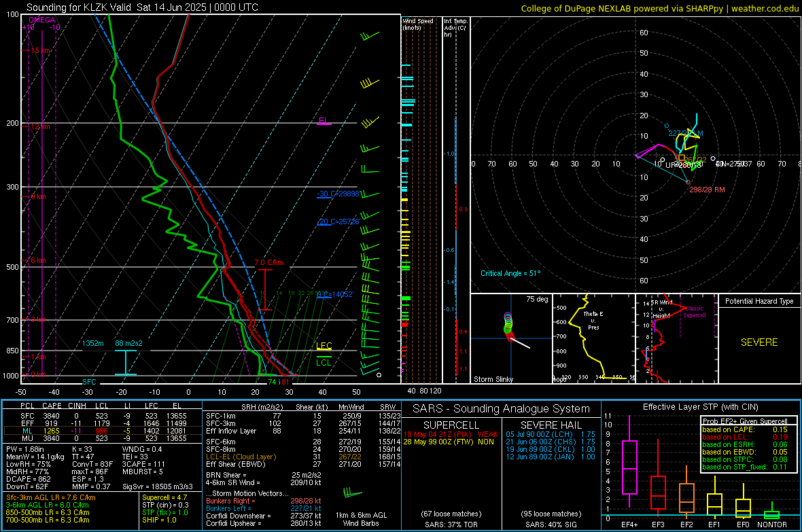Image resolution: width=802 pixels, height=532 pixels.
Task: Click '700-500mb LR = 6.3 C/km'
Action: click(48, 520)
